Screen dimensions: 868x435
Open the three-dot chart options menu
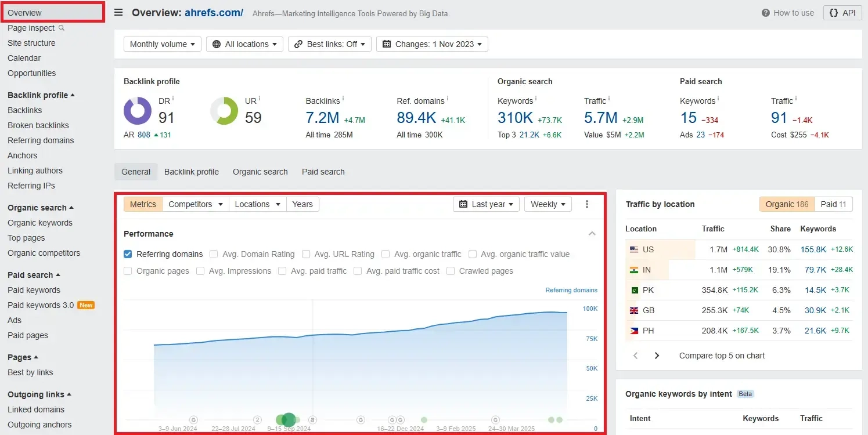click(x=587, y=204)
